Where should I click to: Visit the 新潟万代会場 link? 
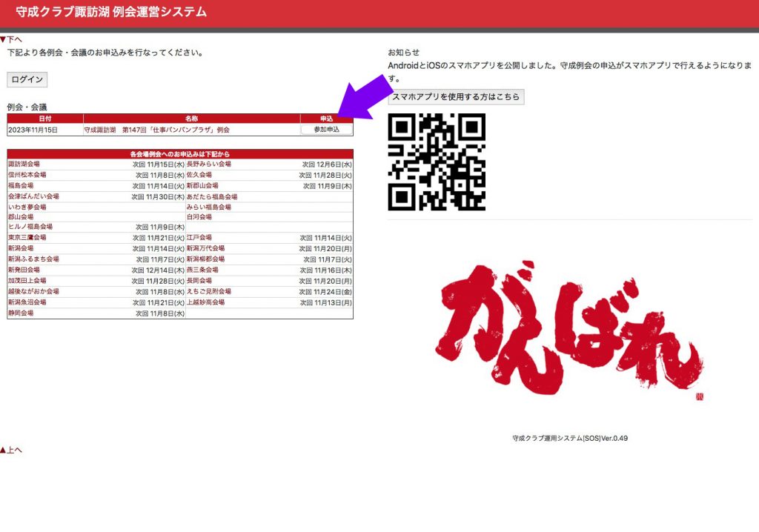pos(206,248)
